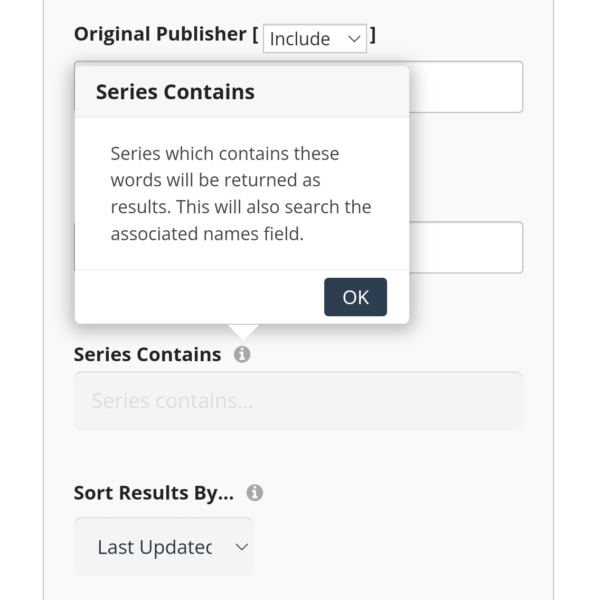Viewport: 600px width, 600px height.
Task: Open the Original Publisher Include dropdown
Action: point(314,38)
